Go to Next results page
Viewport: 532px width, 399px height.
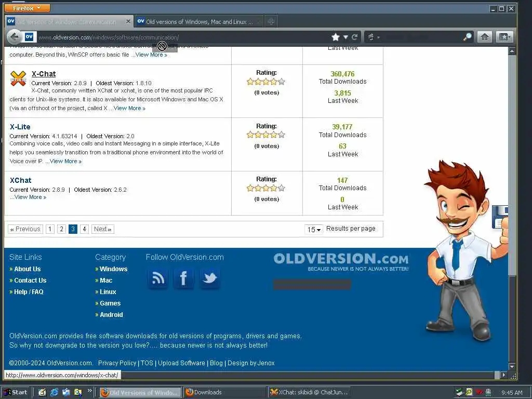(x=102, y=229)
